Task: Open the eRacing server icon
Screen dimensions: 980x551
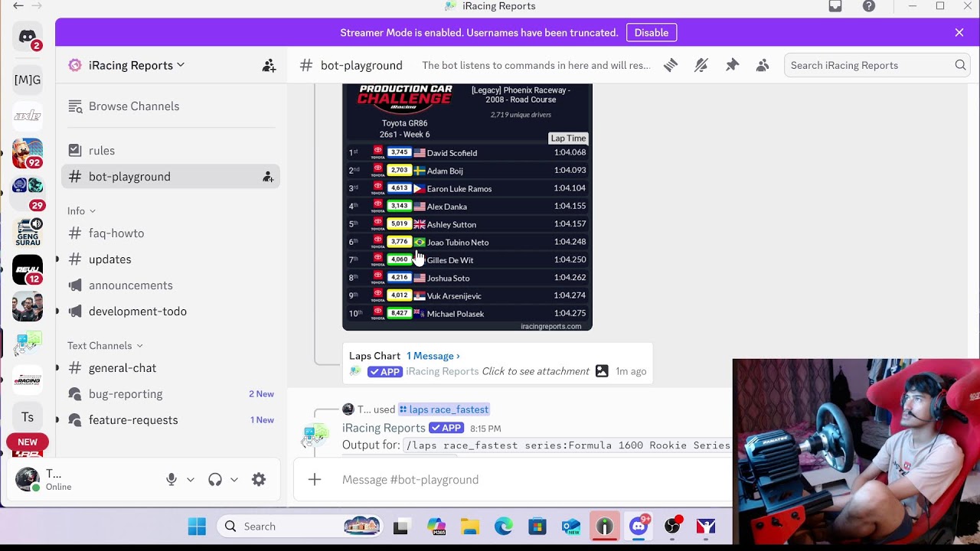Action: (28, 380)
